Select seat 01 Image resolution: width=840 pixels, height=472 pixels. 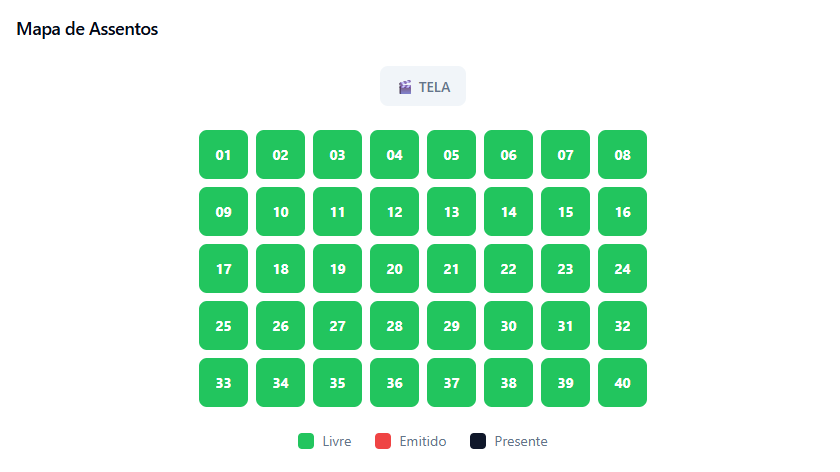click(223, 155)
